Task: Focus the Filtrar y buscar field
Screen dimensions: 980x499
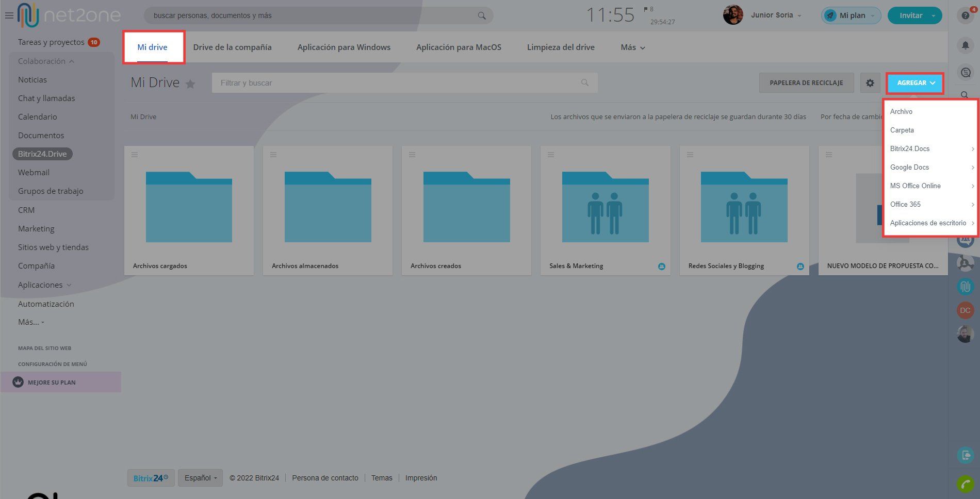Action: [x=404, y=82]
